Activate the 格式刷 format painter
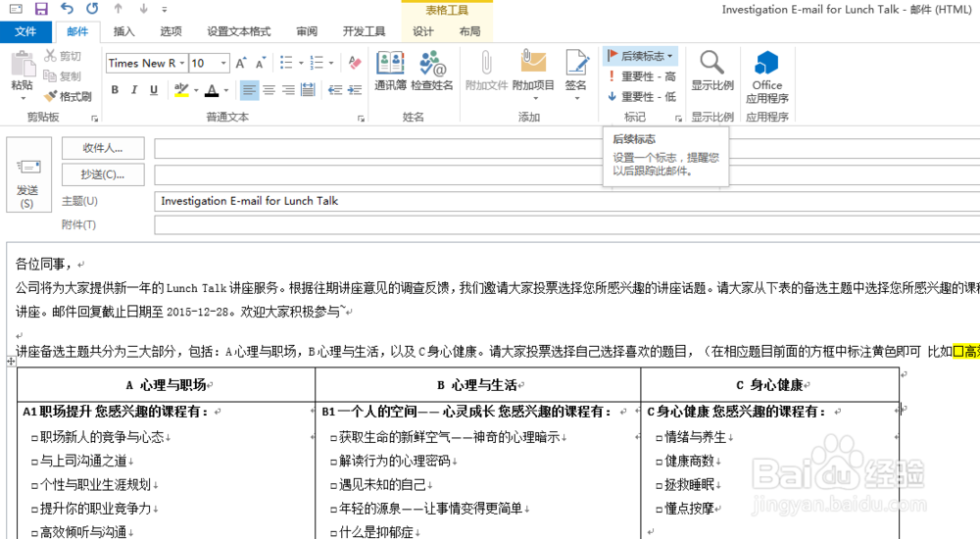The height and width of the screenshot is (539, 980). 69,96
